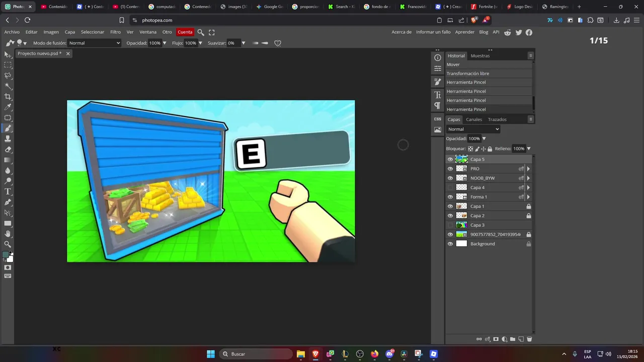
Task: Toggle lock transparent pixels checker icon
Action: tap(470, 149)
